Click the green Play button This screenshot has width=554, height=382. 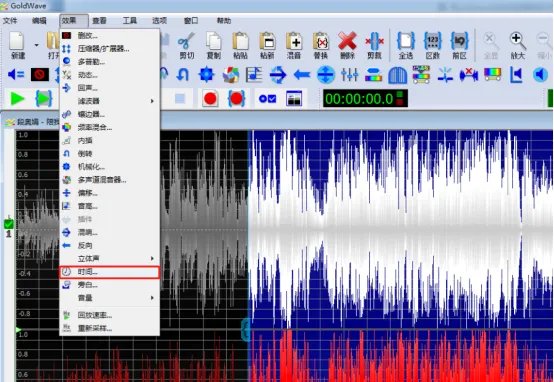[17, 99]
